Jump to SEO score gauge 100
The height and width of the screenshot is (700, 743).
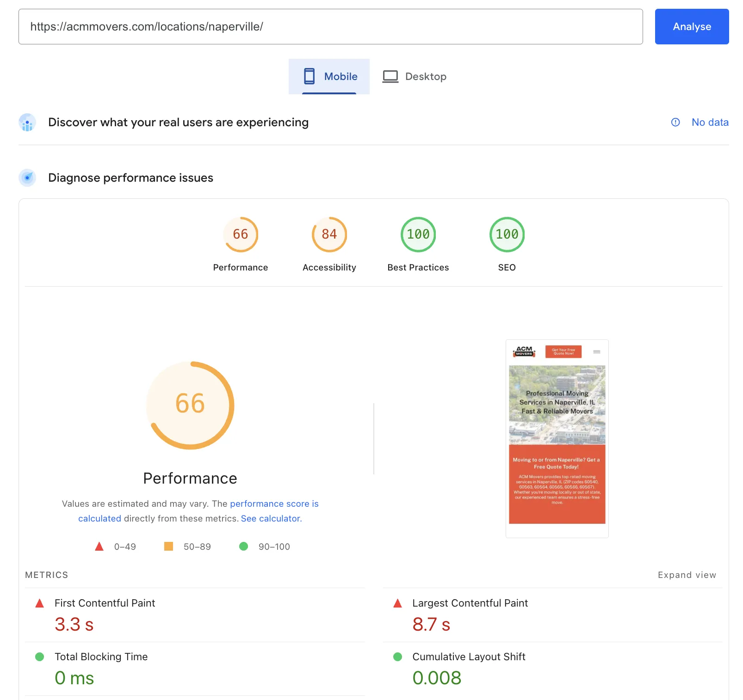[507, 234]
